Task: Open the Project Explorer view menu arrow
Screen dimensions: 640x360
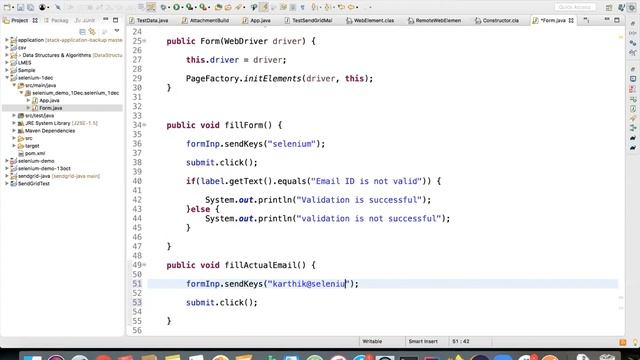Action: click(x=117, y=31)
